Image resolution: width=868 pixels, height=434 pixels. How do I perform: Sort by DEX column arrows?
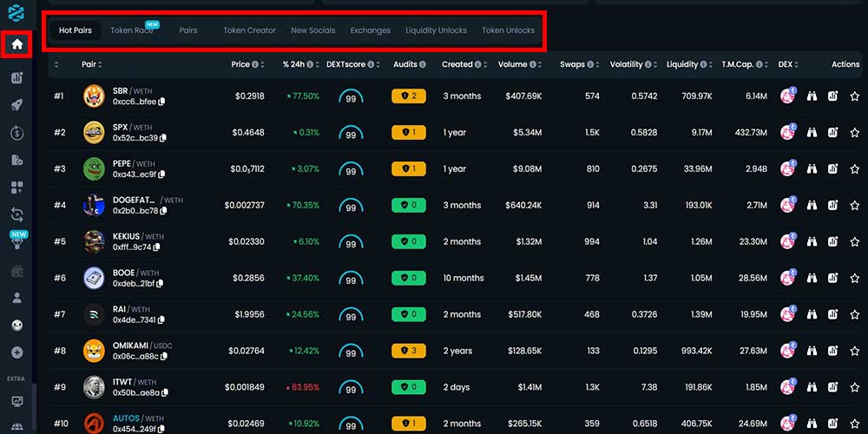(x=796, y=65)
